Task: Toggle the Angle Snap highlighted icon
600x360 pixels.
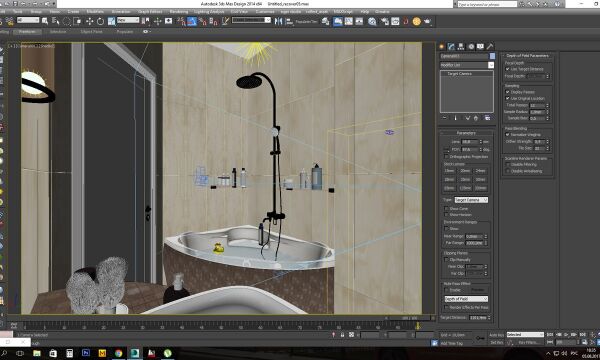Action: pyautogui.click(x=192, y=21)
